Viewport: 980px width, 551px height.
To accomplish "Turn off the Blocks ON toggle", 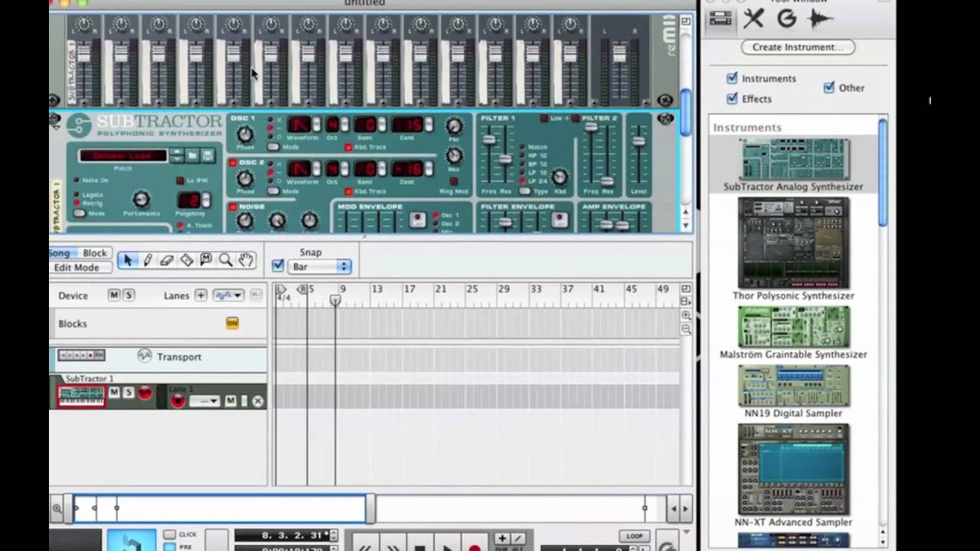I will pos(232,323).
